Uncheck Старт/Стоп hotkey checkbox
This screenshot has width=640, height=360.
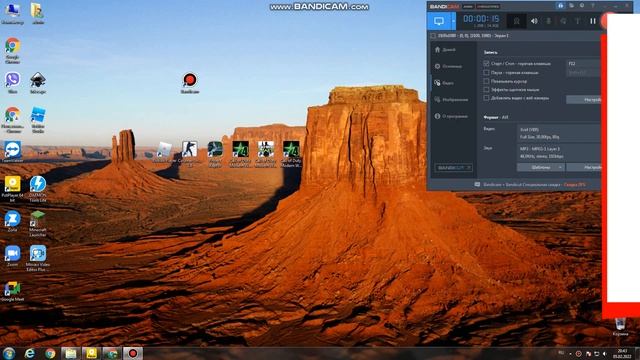pyautogui.click(x=486, y=64)
